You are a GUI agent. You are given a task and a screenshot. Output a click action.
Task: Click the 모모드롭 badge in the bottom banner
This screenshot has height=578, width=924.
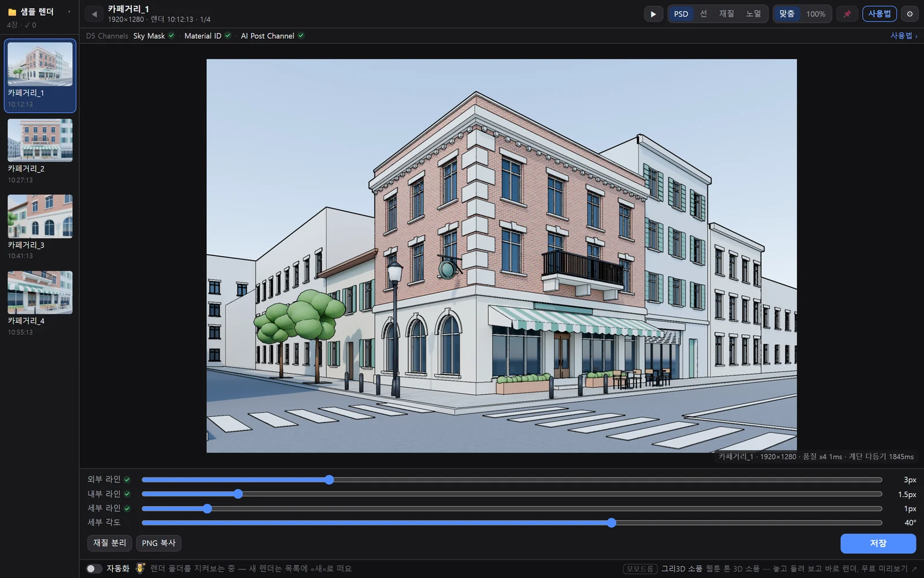coord(640,569)
